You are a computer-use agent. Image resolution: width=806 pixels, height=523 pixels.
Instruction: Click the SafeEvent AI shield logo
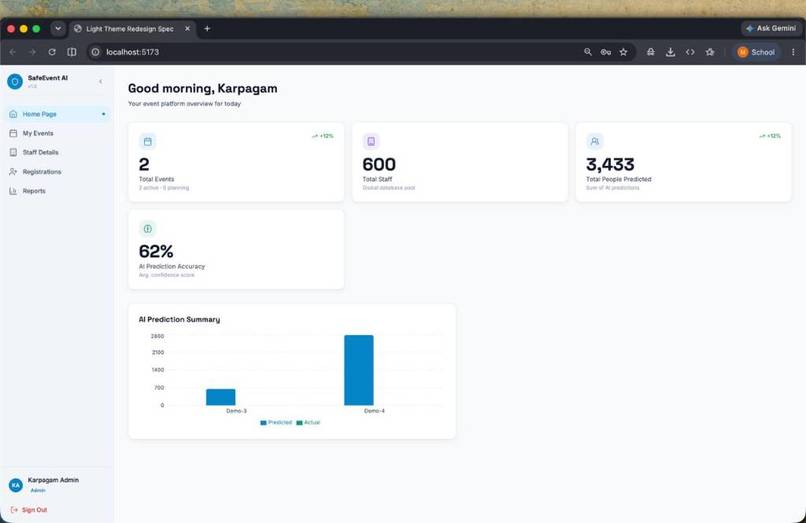pos(15,81)
